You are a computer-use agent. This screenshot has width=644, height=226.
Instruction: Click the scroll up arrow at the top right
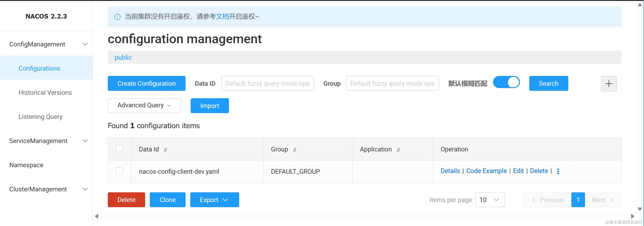[x=640, y=5]
